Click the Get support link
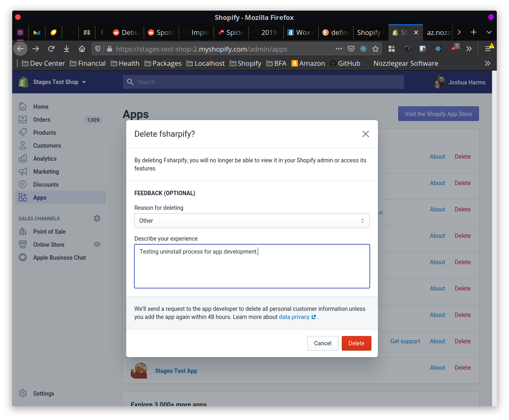Screen dimensions: 509x420 click(405, 341)
